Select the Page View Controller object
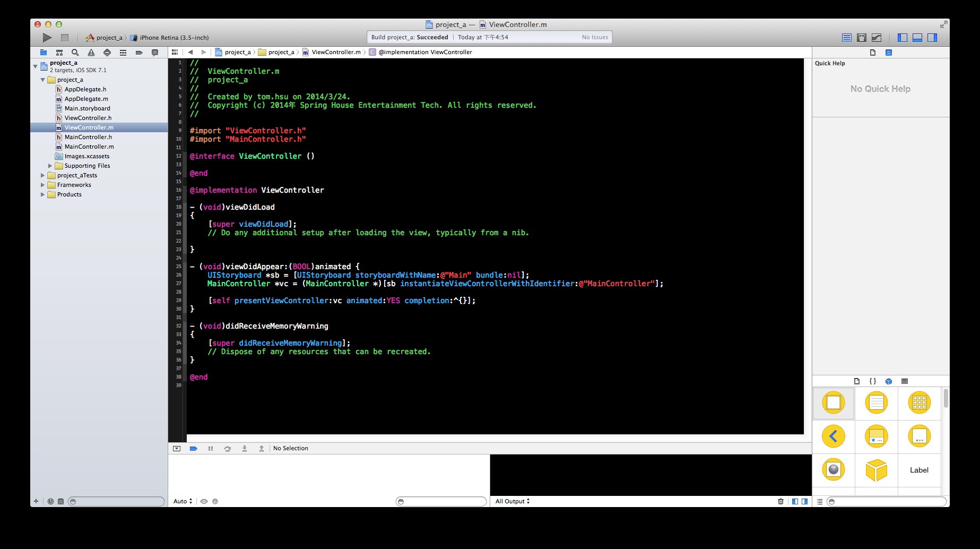The image size is (980, 549). [920, 436]
